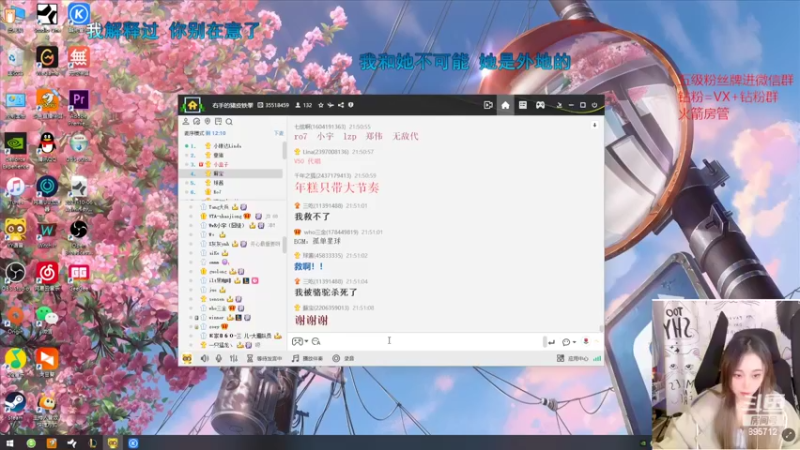Viewport: 800px width, 450px height.
Task: Select user WeR小宇 in member list
Action: (x=227, y=226)
